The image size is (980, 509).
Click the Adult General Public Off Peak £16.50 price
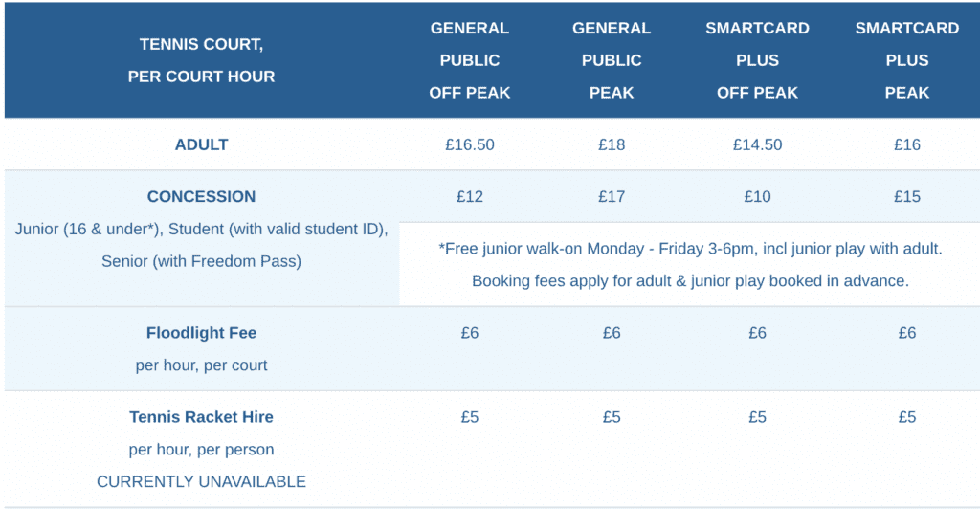(x=469, y=144)
